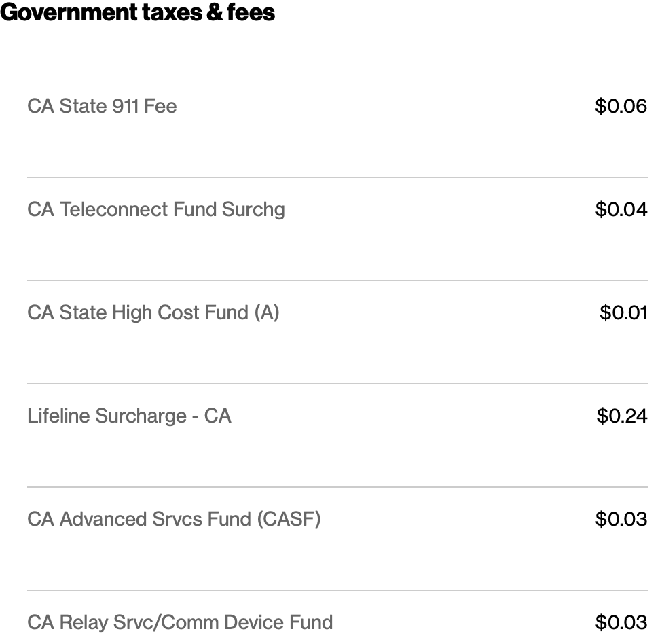This screenshot has height=644, width=660.
Task: Click the divider line below Lifeline Surcharge
Action: pyautogui.click(x=337, y=487)
